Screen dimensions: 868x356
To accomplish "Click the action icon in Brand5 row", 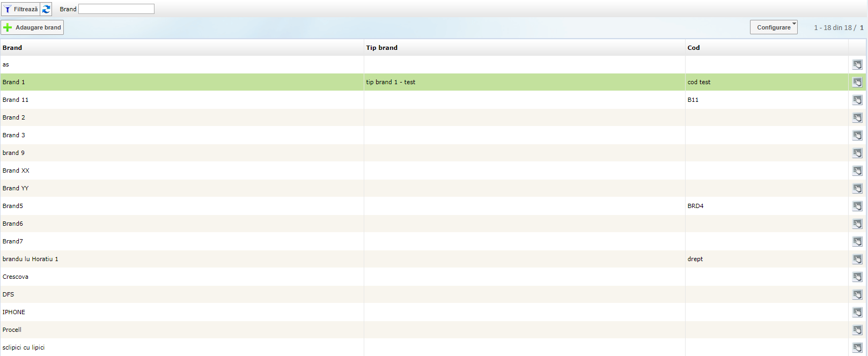I will 857,206.
